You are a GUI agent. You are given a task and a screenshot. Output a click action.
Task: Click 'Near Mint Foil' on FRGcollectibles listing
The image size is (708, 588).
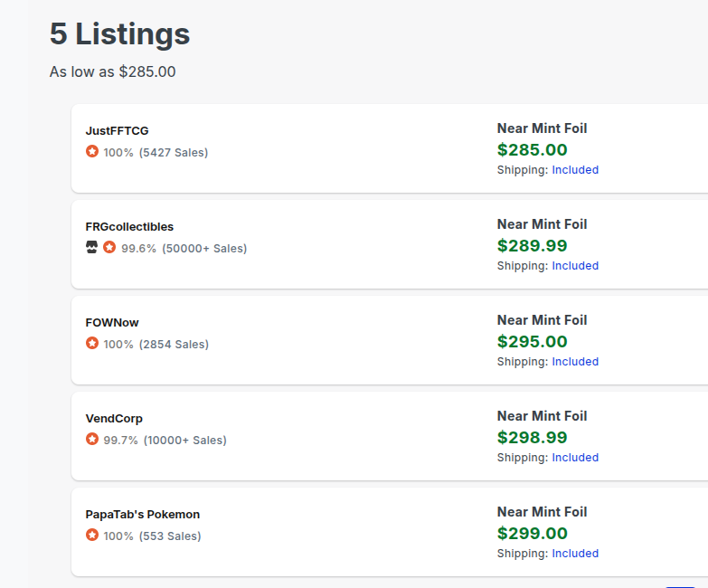[x=542, y=224]
